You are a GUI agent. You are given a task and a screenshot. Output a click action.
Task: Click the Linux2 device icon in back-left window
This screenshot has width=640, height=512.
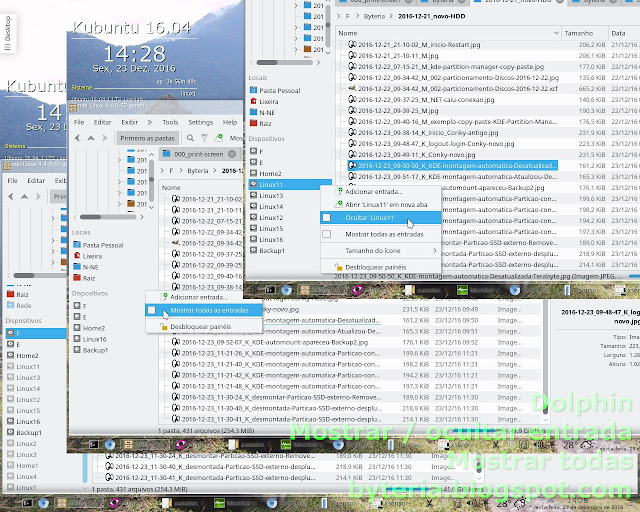tap(11, 443)
